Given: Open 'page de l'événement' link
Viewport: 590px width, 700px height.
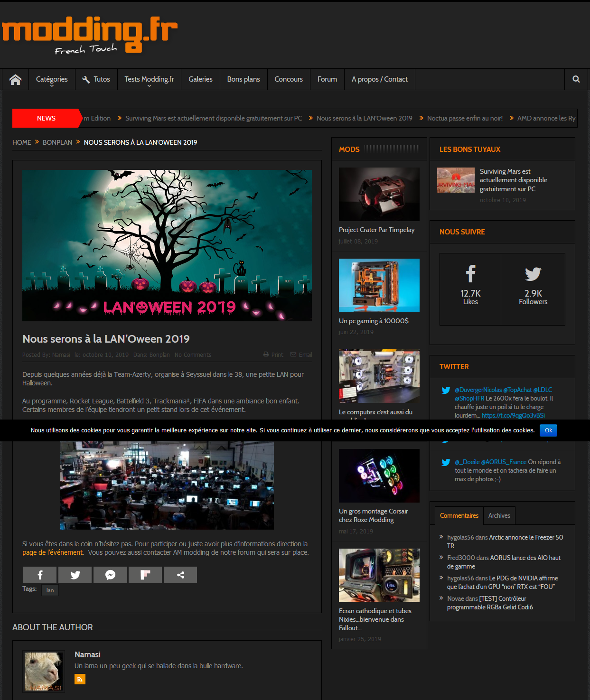Looking at the screenshot, I should coord(53,552).
